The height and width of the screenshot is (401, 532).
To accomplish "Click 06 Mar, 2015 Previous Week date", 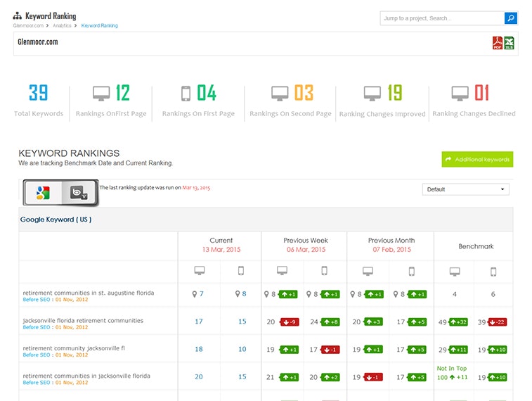I will [306, 250].
